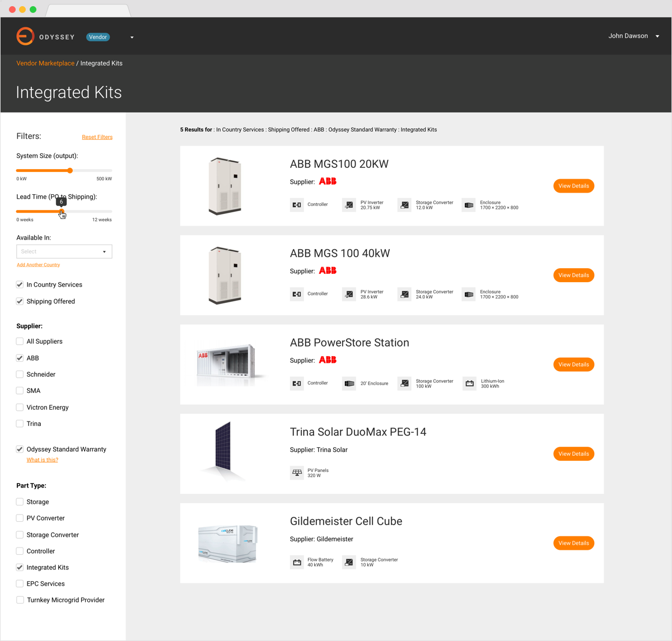Check Turnkey Microgrid Provider checkbox

click(20, 600)
